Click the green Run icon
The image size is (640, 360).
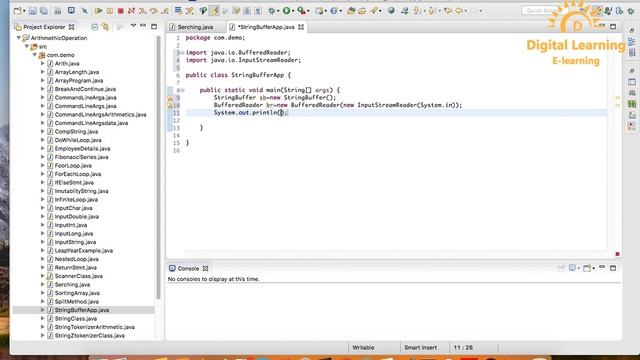coord(287,11)
